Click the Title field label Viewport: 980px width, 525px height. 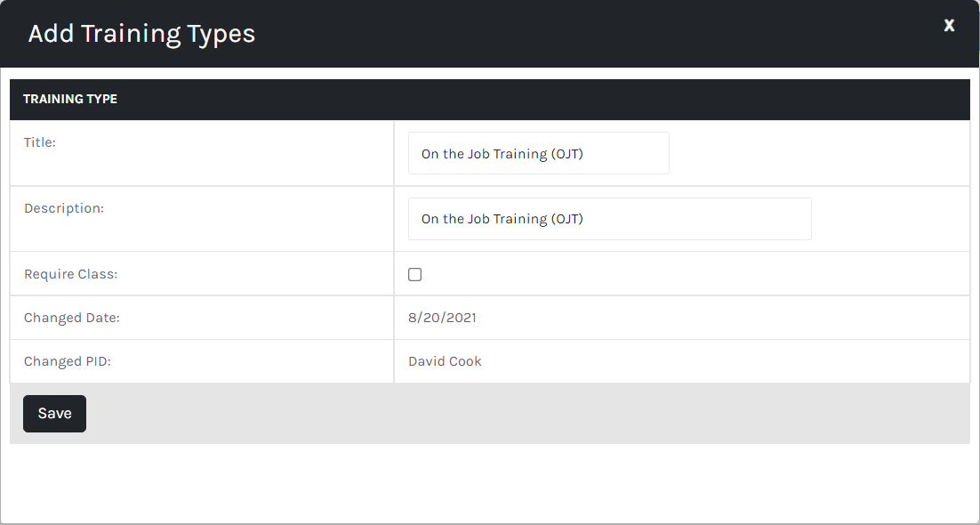(x=40, y=142)
